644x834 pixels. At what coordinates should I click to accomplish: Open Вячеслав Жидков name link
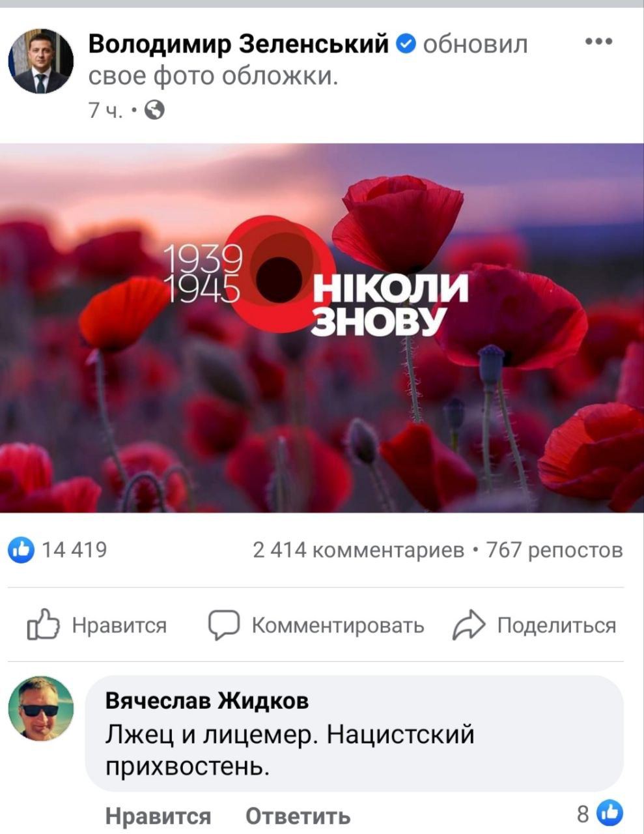point(207,701)
